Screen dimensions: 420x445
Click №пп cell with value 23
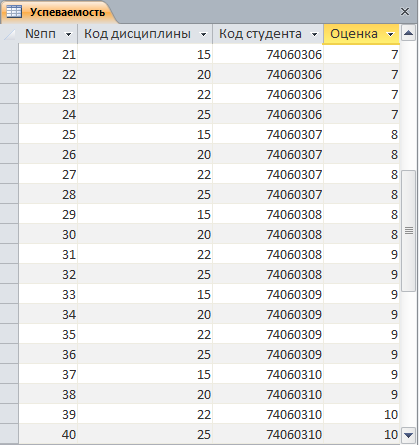(x=48, y=94)
